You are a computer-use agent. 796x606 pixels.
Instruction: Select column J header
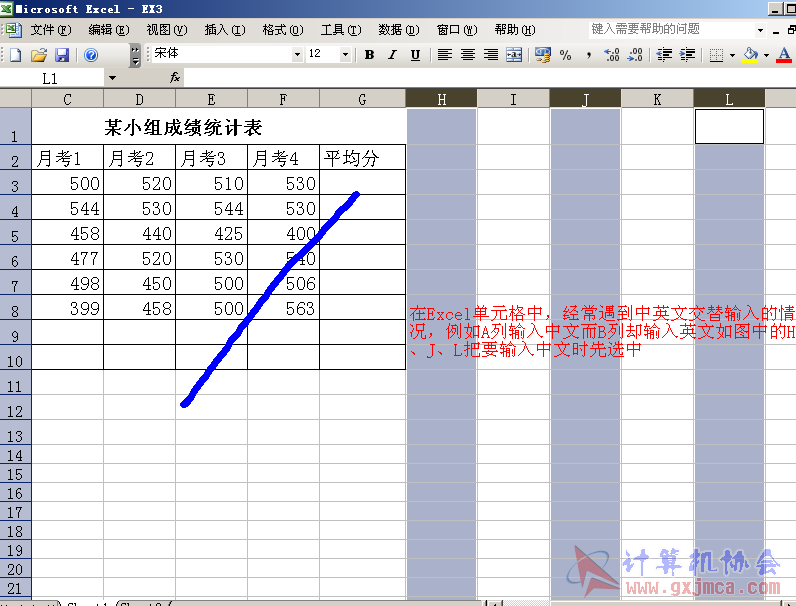(585, 98)
